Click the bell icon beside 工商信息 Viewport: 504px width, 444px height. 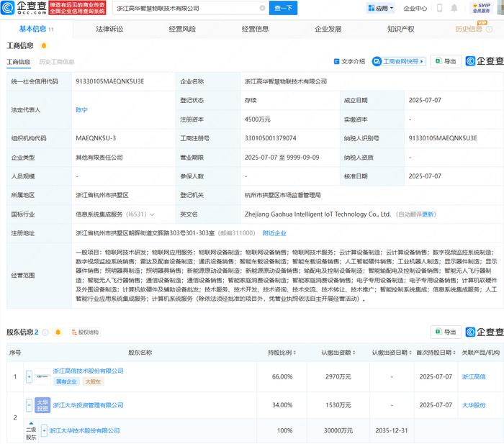pos(44,46)
